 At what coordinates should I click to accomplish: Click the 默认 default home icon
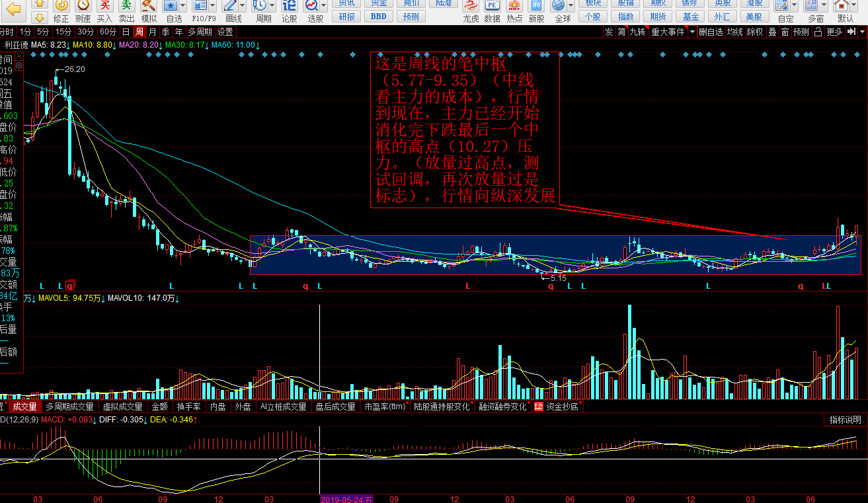[x=842, y=5]
